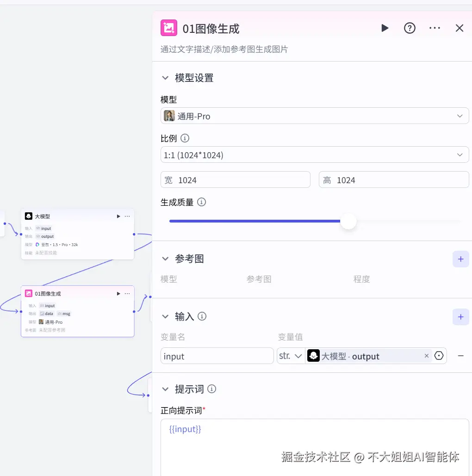Click the settings gear icon beside 大模型·output
Image resolution: width=472 pixels, height=476 pixels.
tap(439, 356)
